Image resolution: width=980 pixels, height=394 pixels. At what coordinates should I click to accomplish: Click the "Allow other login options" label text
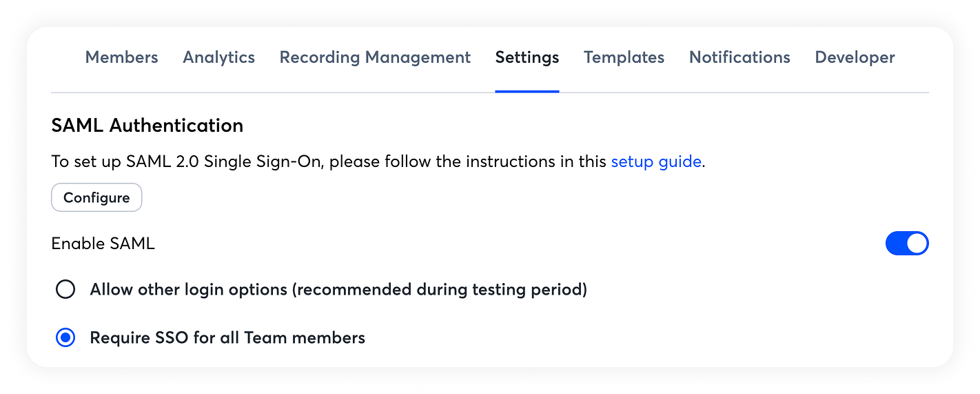click(x=188, y=289)
